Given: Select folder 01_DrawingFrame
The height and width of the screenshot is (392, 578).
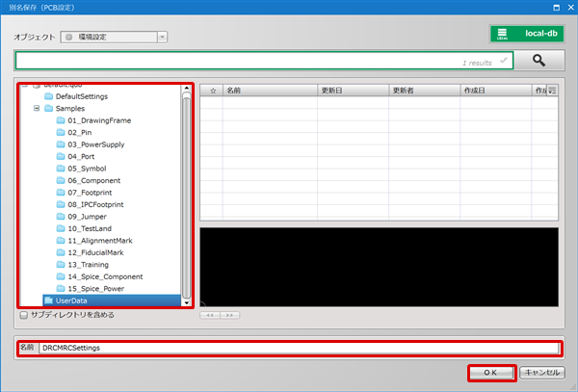Looking at the screenshot, I should point(93,120).
